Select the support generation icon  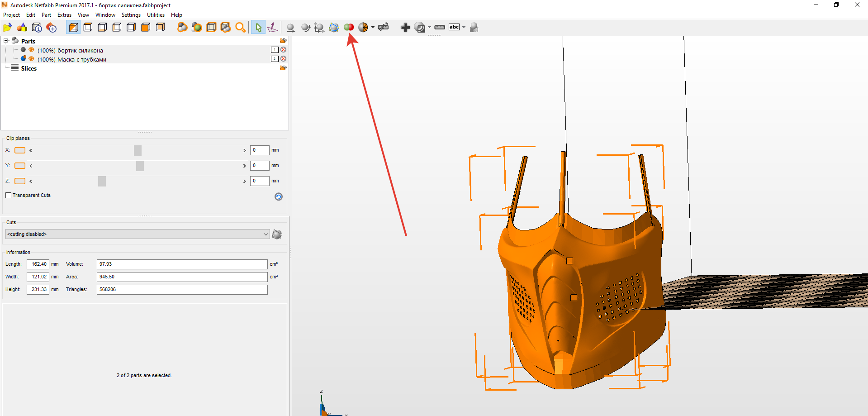[x=474, y=27]
